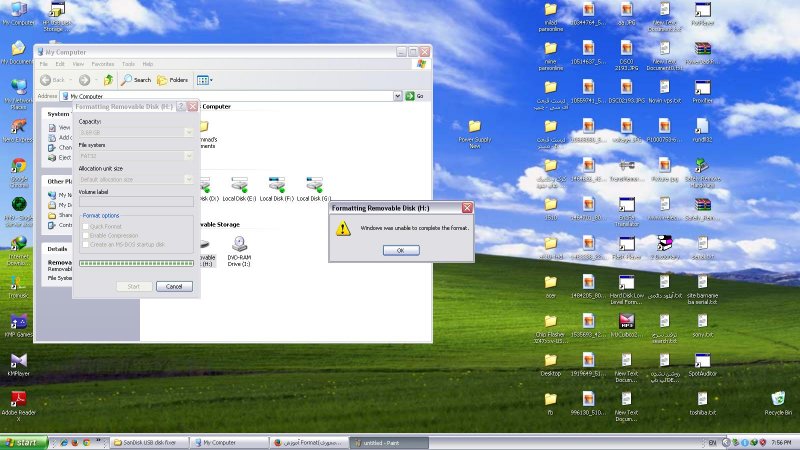Select the KMP Games desktop icon
800x450 pixels.
[18, 326]
